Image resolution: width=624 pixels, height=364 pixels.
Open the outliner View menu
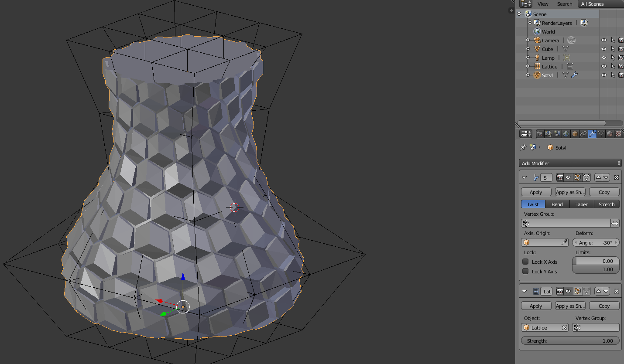(x=543, y=4)
